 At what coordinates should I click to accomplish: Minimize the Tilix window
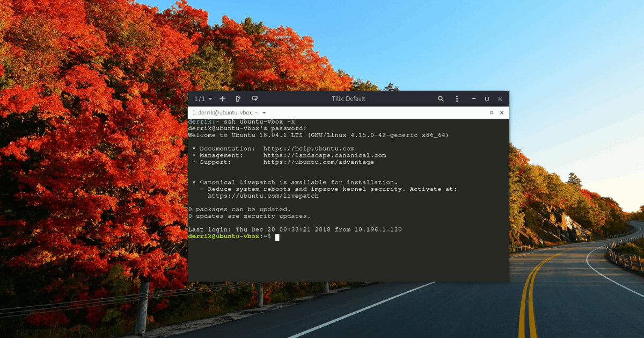(x=474, y=99)
